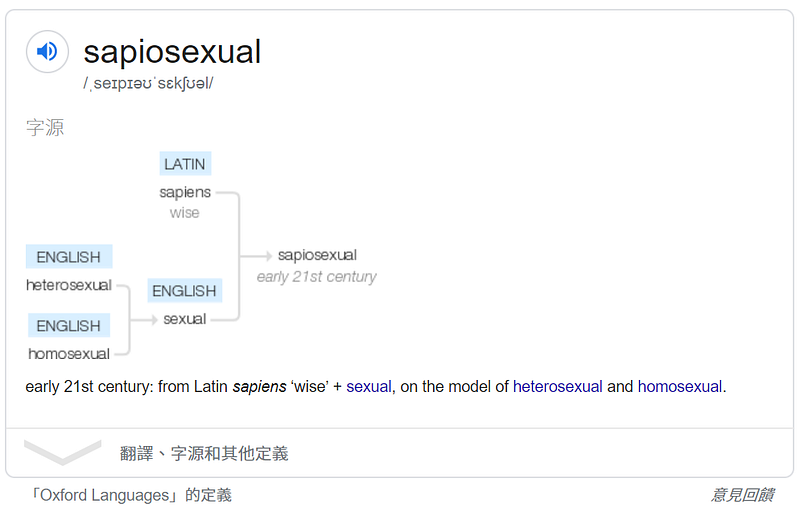Click the blue 'sexual' link
Screen dimensions: 800x508
pyautogui.click(x=369, y=386)
